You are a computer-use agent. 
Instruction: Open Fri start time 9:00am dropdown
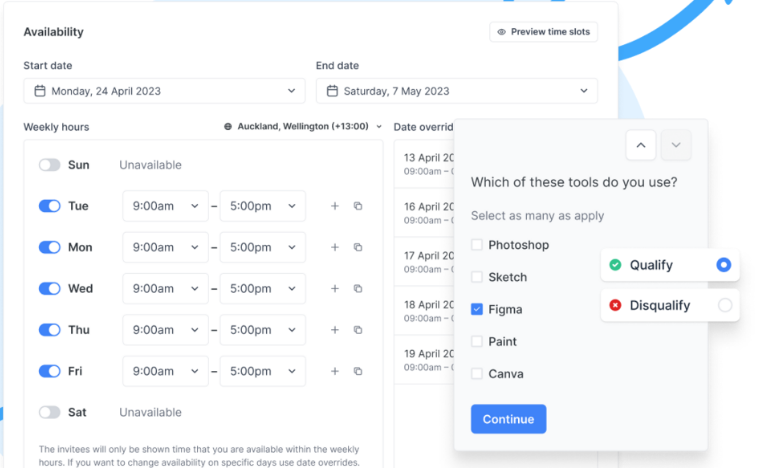pos(165,371)
